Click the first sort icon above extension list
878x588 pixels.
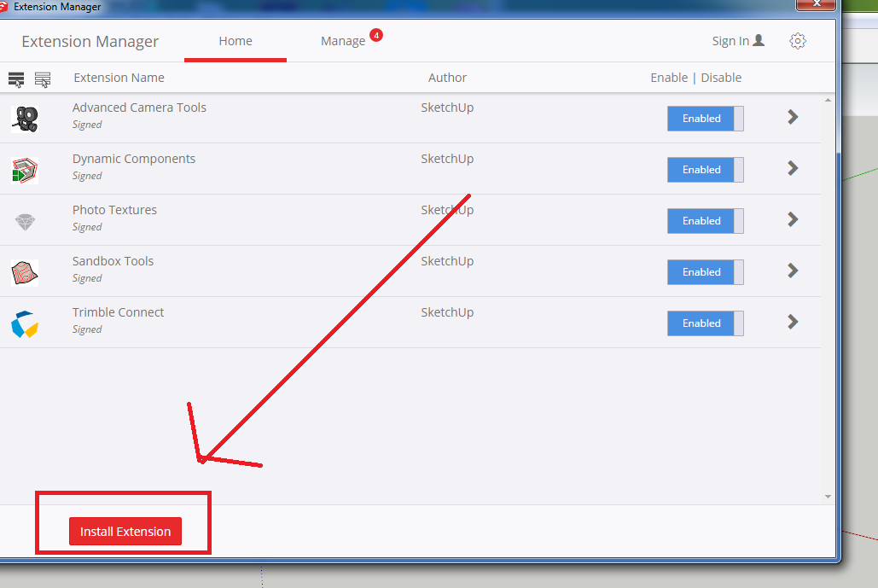(15, 78)
